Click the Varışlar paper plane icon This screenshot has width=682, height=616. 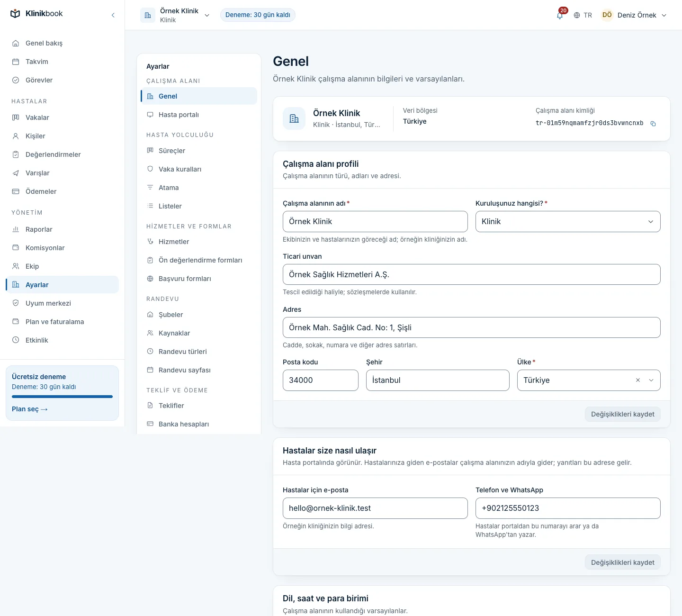coord(16,173)
